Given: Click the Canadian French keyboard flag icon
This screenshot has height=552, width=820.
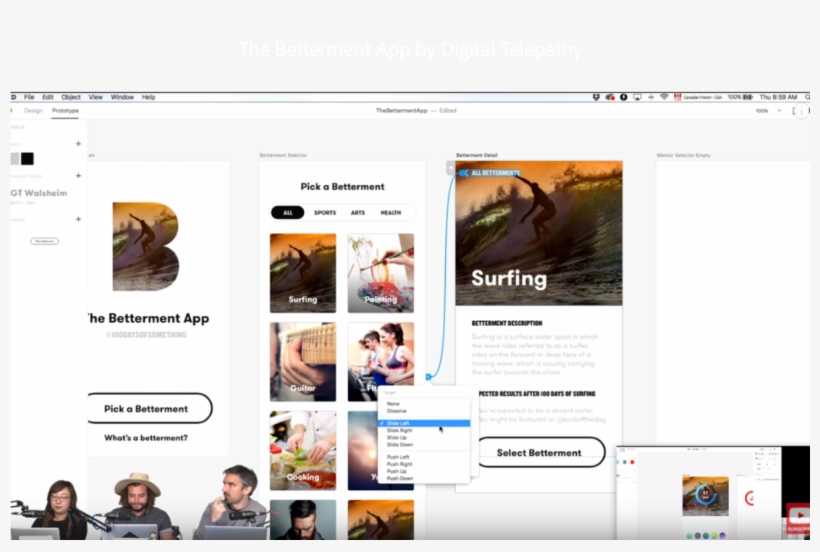Looking at the screenshot, I should (x=677, y=97).
